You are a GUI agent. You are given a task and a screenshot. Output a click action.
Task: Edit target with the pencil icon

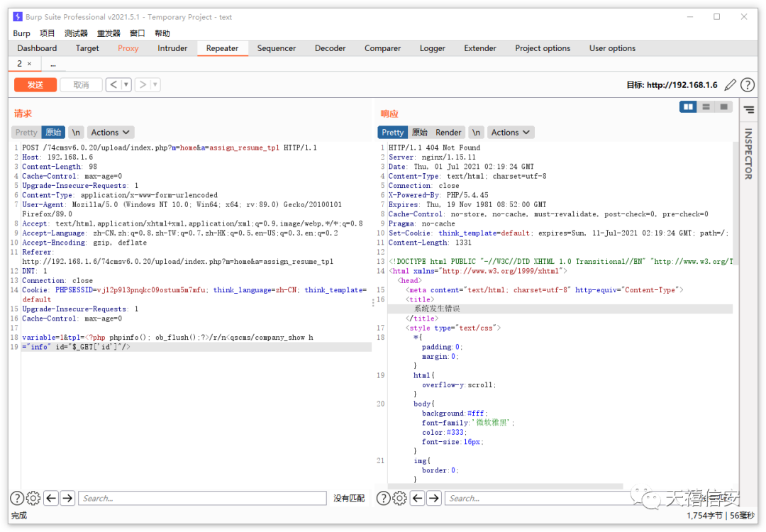(730, 85)
